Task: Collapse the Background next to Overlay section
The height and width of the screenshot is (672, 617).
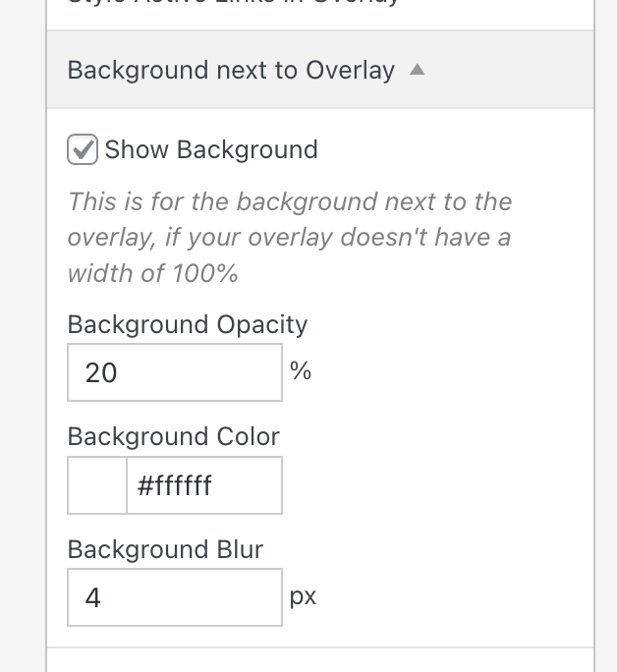Action: click(x=231, y=70)
